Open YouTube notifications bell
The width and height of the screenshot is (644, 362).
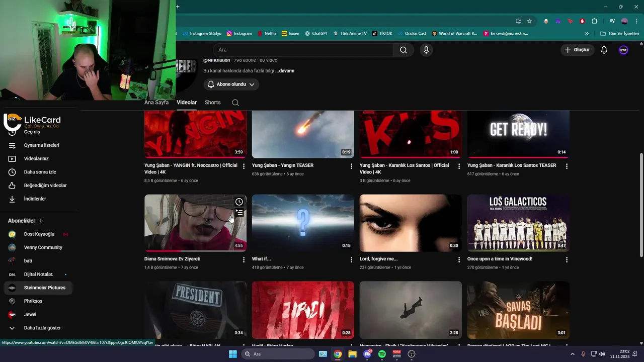click(604, 50)
